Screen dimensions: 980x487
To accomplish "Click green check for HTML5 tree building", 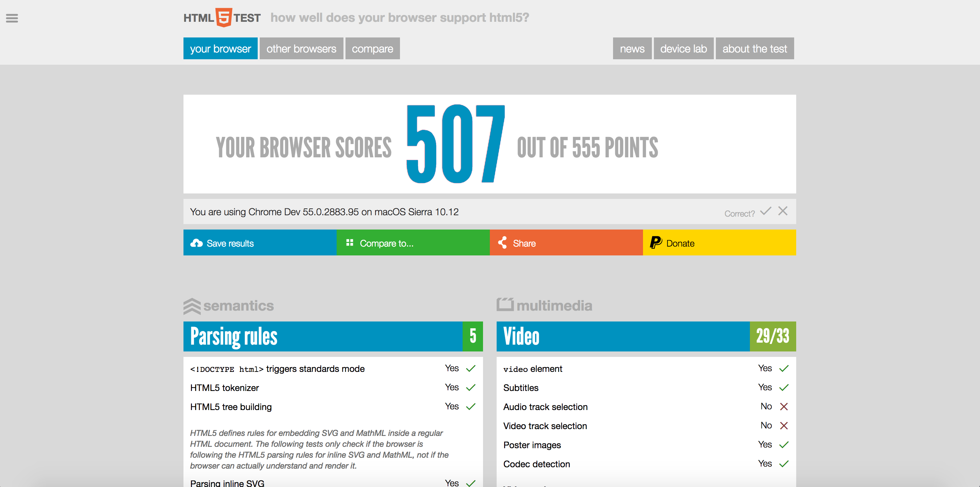I will pyautogui.click(x=471, y=406).
